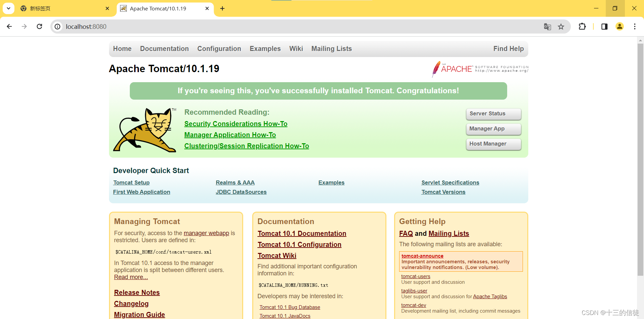Click the Tomcat cat mascot image
The height and width of the screenshot is (319, 644).
(145, 130)
